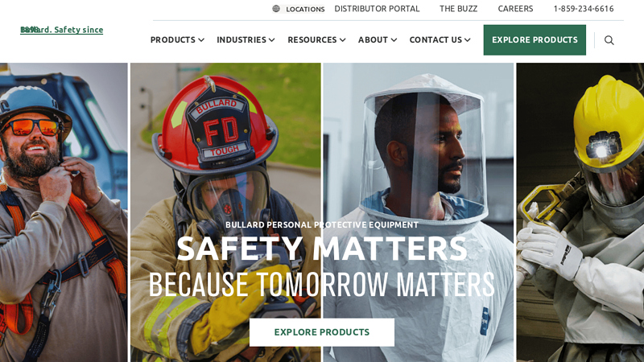Open the Distributor Portal link
Viewport: 644px width, 362px height.
click(377, 9)
